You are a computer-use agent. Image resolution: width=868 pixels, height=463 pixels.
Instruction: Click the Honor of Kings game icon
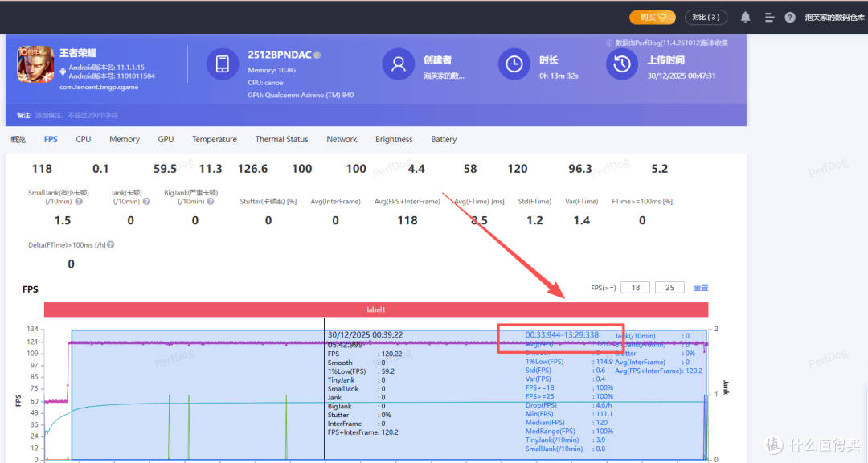(35, 64)
